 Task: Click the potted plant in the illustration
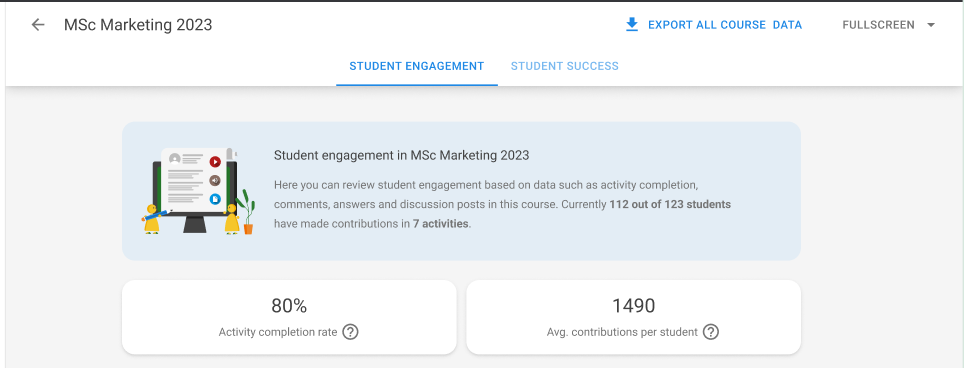pos(247,212)
